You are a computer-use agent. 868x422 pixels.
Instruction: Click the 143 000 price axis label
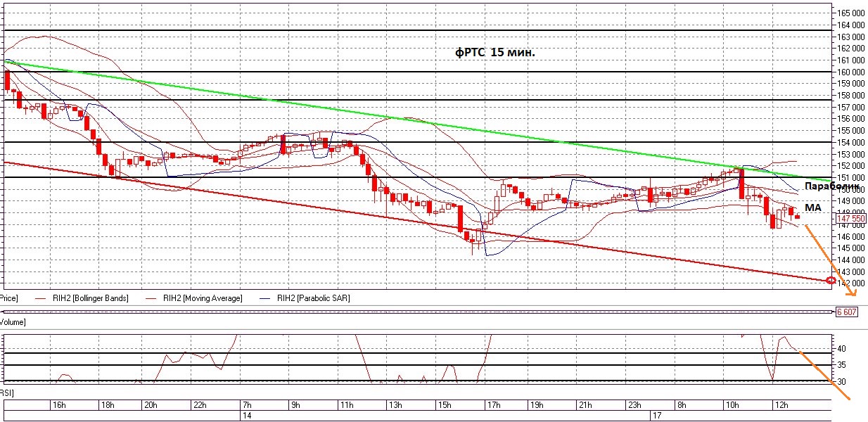850,271
